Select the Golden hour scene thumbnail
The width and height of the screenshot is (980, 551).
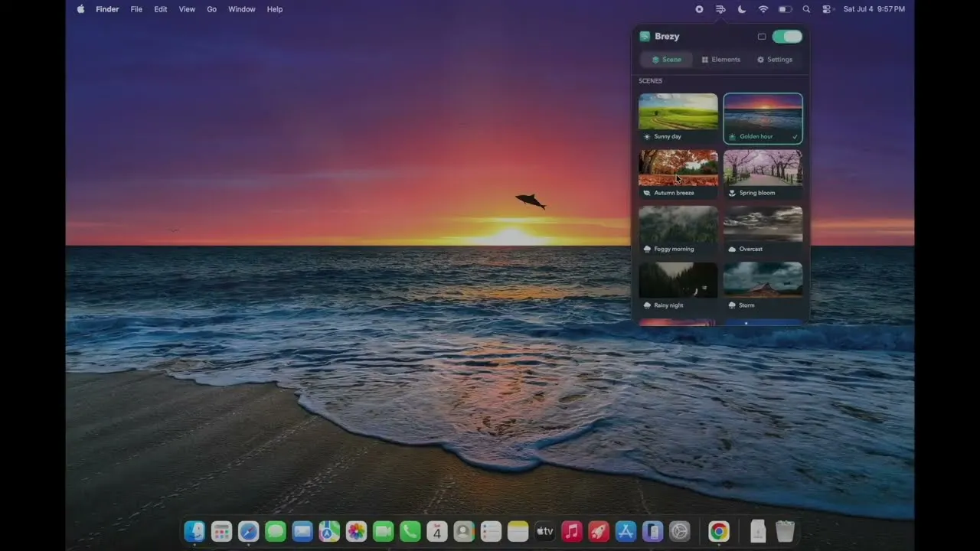tap(763, 118)
